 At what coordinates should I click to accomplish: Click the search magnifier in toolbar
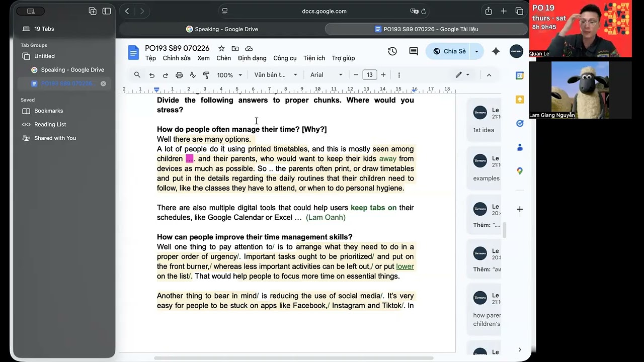coord(137,75)
